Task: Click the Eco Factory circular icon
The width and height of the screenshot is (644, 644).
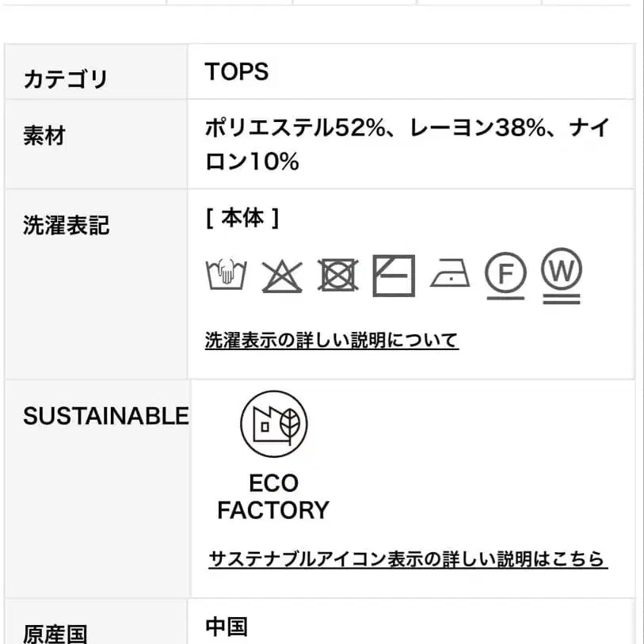Action: tap(274, 424)
